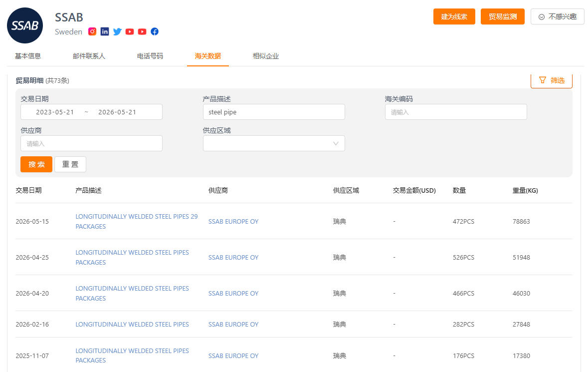Open SSAB EUROPE OY in the 2026-02-16 row
588x372 pixels.
233,325
